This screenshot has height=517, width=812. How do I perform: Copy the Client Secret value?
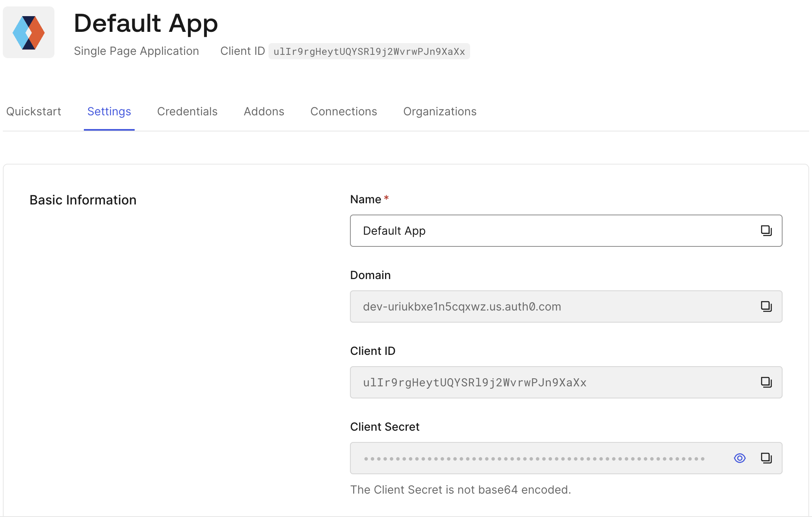(x=766, y=458)
